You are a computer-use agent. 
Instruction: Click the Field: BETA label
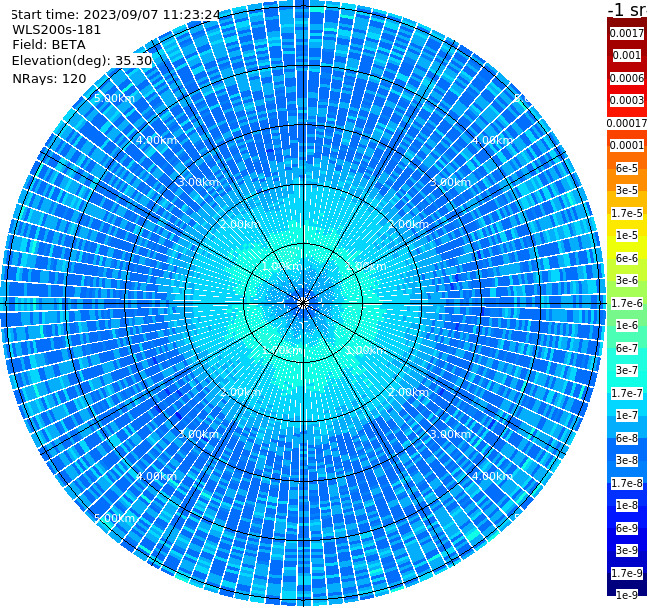point(49,45)
